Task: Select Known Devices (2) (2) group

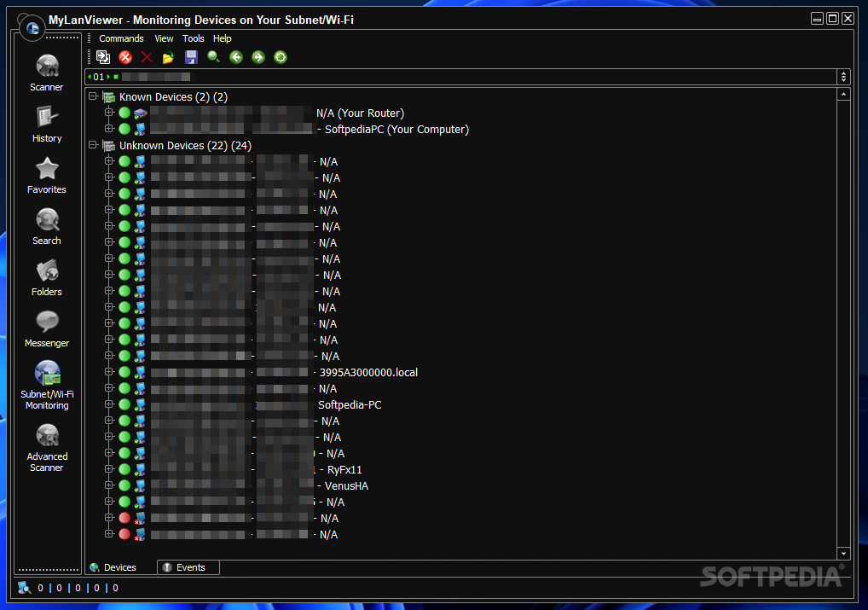Action: tap(173, 97)
